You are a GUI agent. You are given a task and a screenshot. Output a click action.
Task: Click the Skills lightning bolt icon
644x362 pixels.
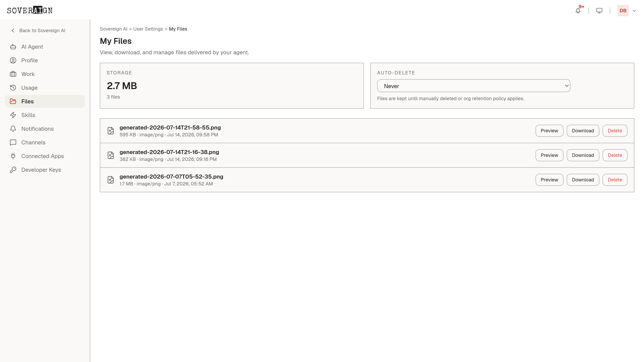(13, 115)
